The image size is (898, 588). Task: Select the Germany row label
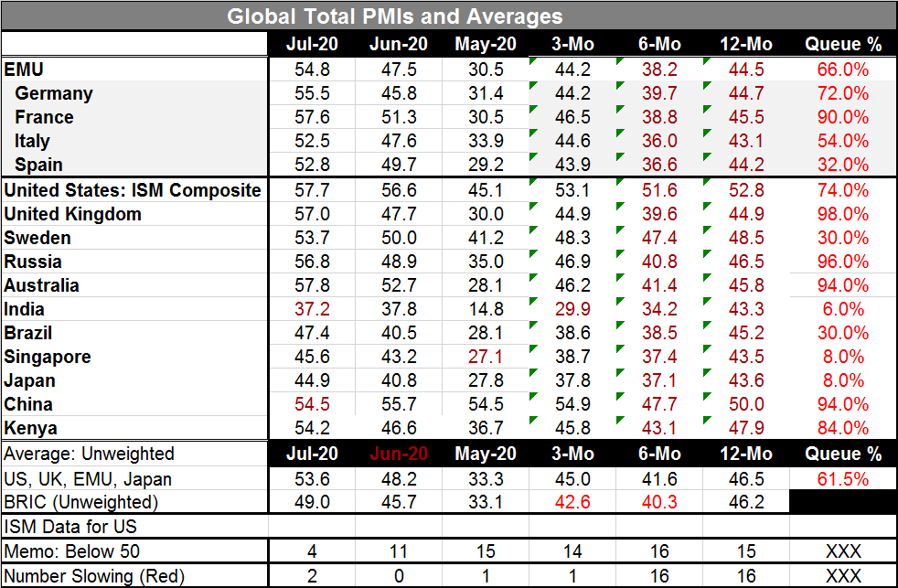(54, 93)
